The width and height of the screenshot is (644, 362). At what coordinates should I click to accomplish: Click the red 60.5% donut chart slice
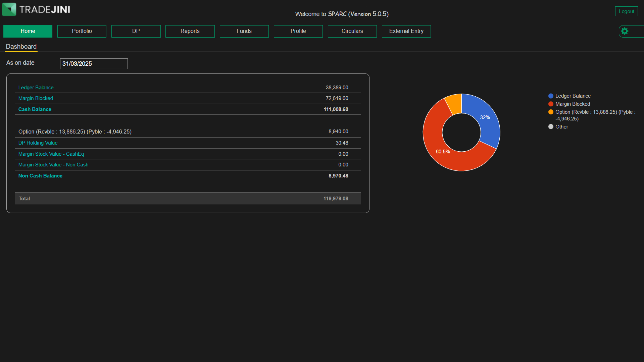[442, 152]
